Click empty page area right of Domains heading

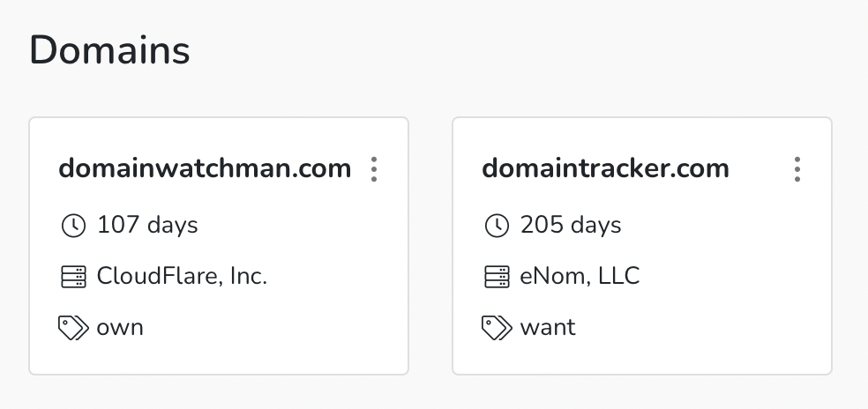click(529, 51)
